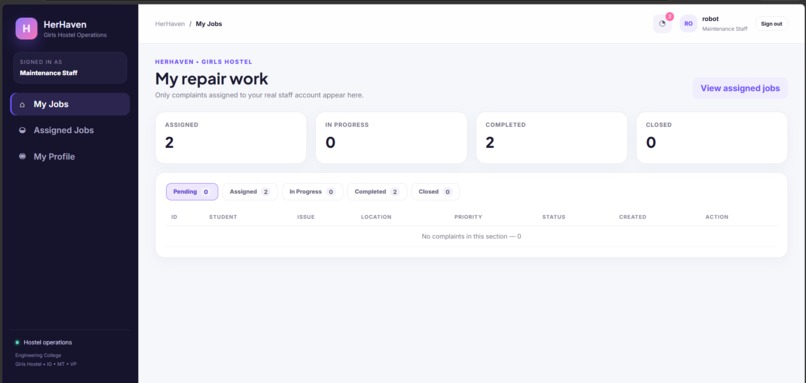Click the 'Engineering College' footer text

(x=38, y=355)
